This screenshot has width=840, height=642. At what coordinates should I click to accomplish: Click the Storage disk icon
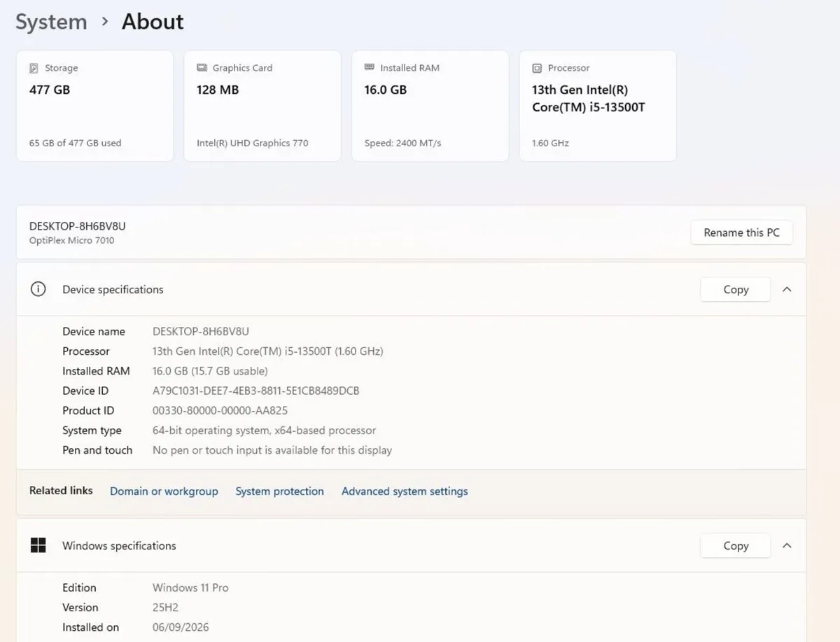click(x=34, y=68)
